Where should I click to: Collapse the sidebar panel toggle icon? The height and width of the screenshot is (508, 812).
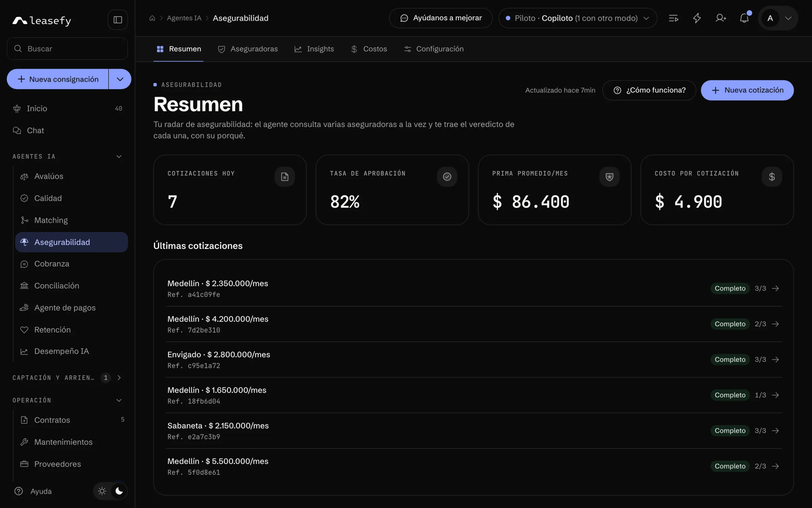[118, 20]
